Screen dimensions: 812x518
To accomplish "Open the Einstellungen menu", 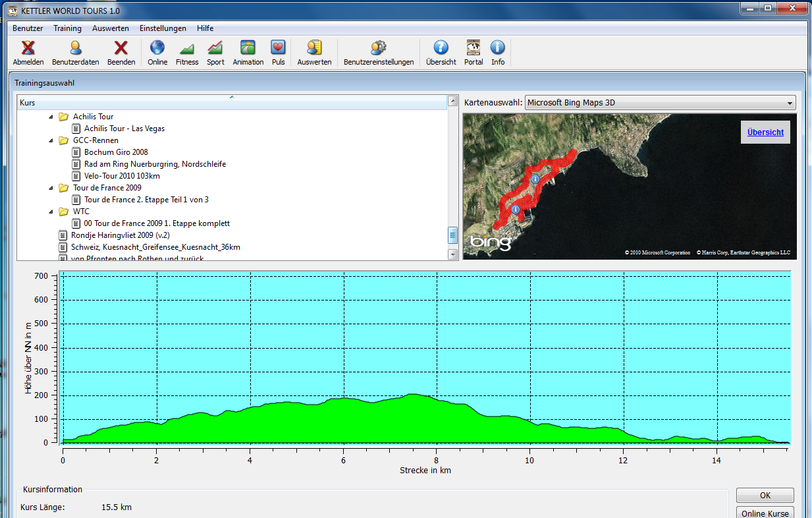I will coord(163,28).
